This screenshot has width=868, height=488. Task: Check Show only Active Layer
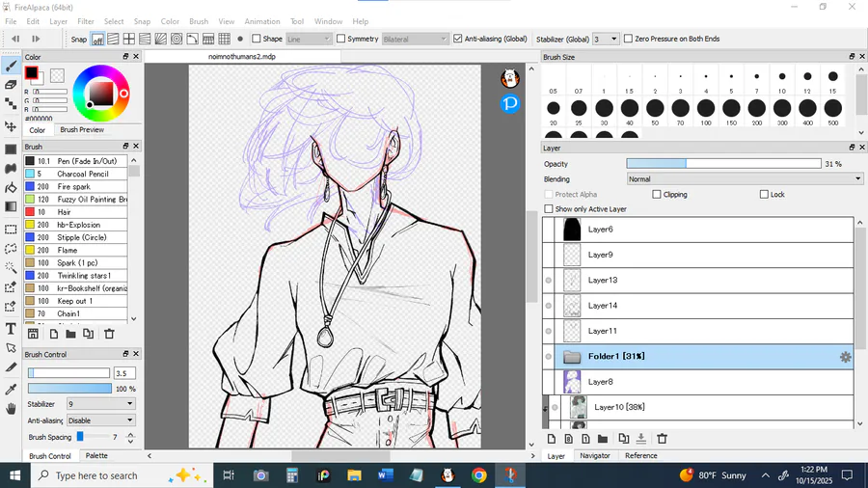549,209
